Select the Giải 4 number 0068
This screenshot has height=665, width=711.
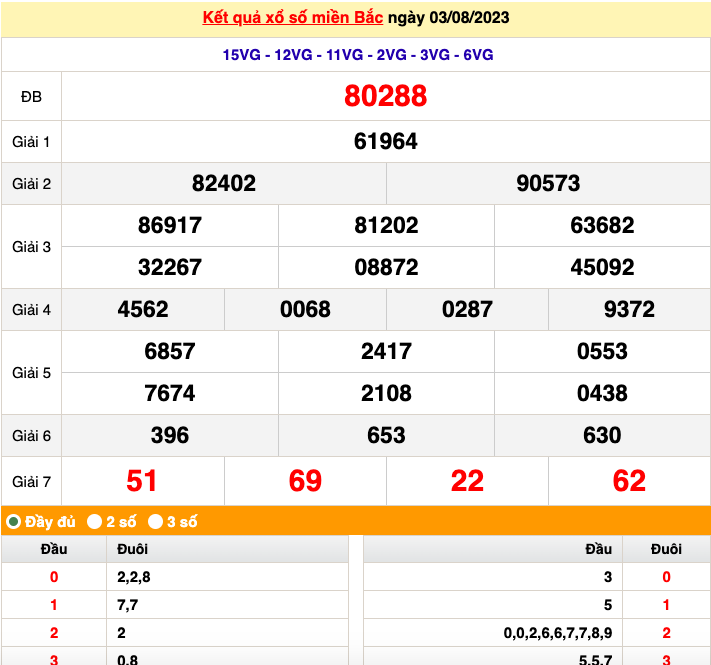(x=305, y=310)
